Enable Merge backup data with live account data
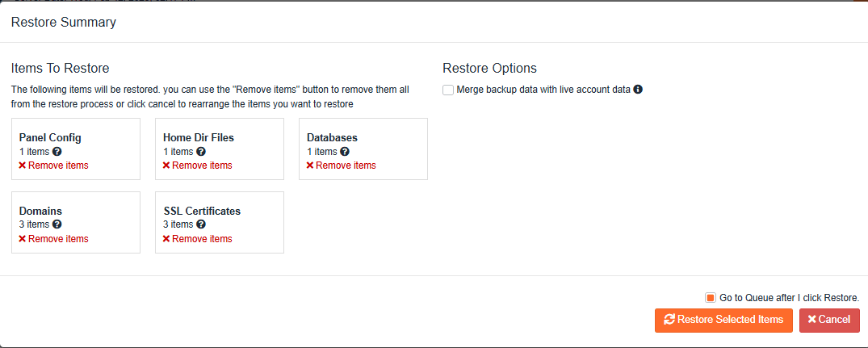The width and height of the screenshot is (868, 348). tap(448, 90)
